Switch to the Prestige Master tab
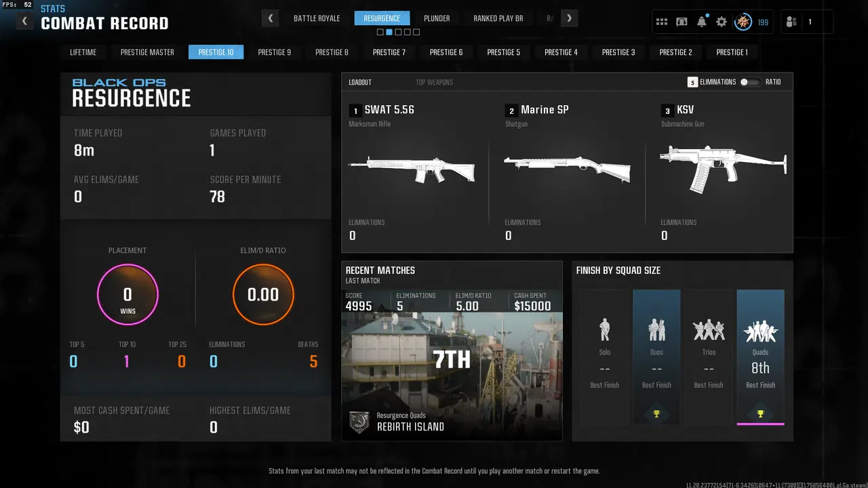868x488 pixels. (x=147, y=52)
